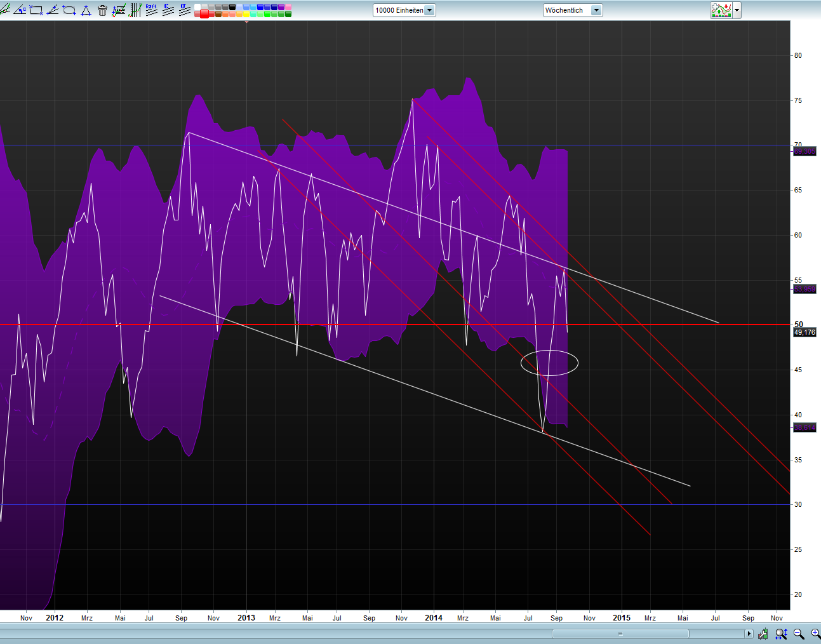Image resolution: width=821 pixels, height=644 pixels.
Task: Choose the black color swatch
Action: [x=232, y=7]
